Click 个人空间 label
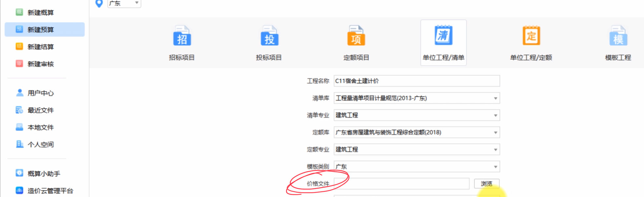This screenshot has height=197, width=644. pos(41,144)
